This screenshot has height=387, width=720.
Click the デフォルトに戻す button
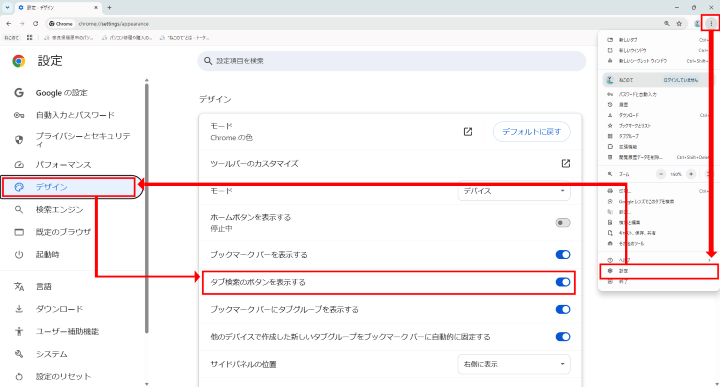point(532,132)
